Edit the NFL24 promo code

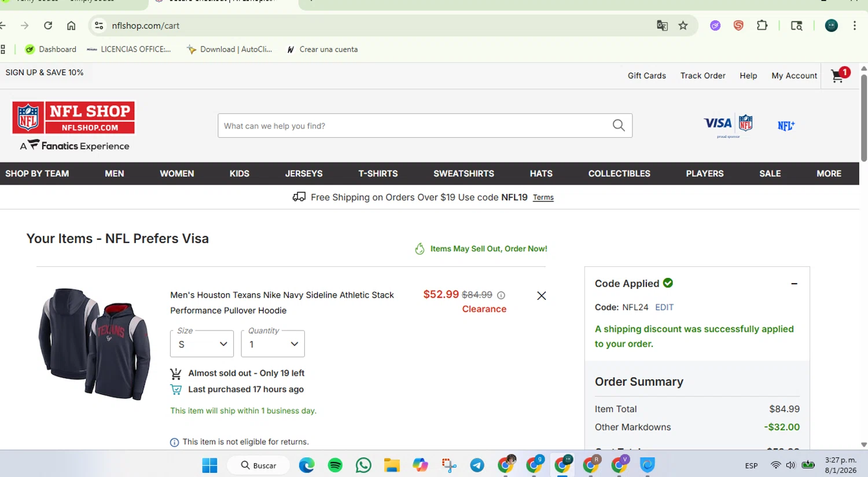(x=664, y=307)
